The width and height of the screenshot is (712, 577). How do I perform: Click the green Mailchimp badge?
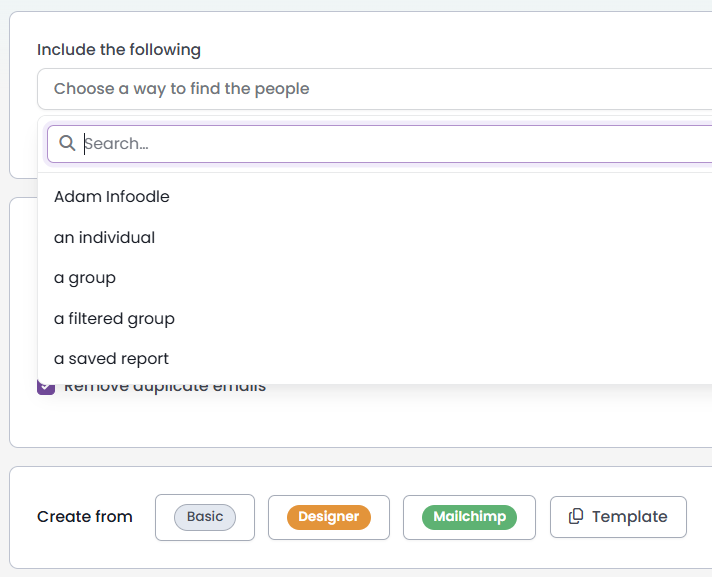pyautogui.click(x=470, y=517)
